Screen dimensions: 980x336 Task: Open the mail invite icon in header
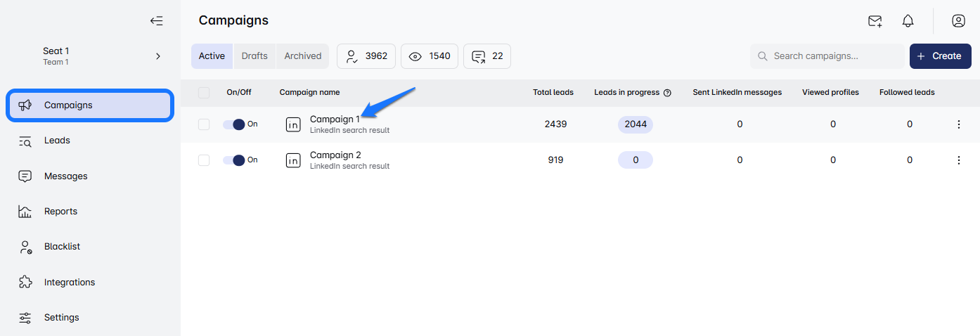[x=875, y=21]
